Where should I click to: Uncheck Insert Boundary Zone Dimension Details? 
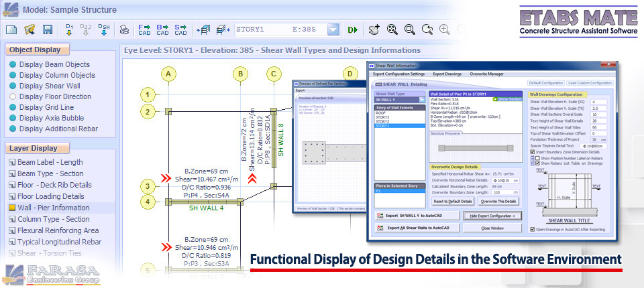tap(532, 152)
